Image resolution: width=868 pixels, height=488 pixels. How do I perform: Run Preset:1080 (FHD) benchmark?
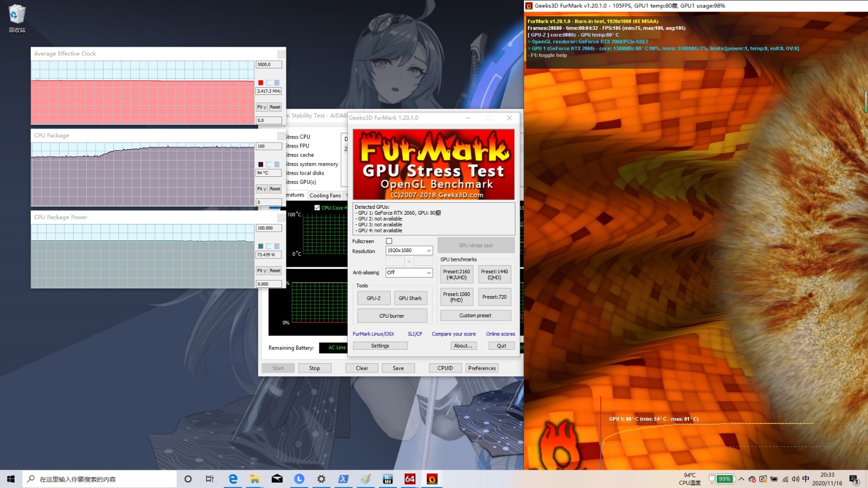456,297
